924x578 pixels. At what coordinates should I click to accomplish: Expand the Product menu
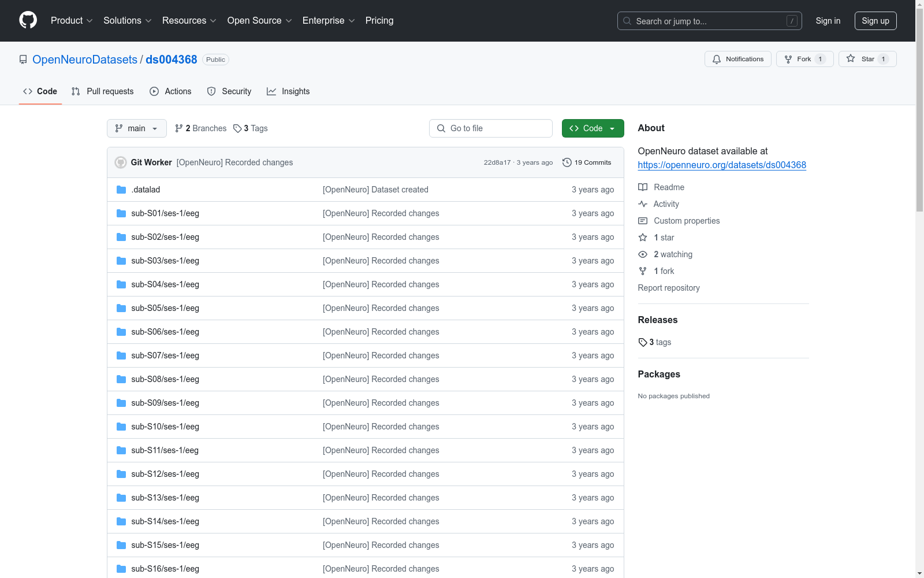pos(72,21)
